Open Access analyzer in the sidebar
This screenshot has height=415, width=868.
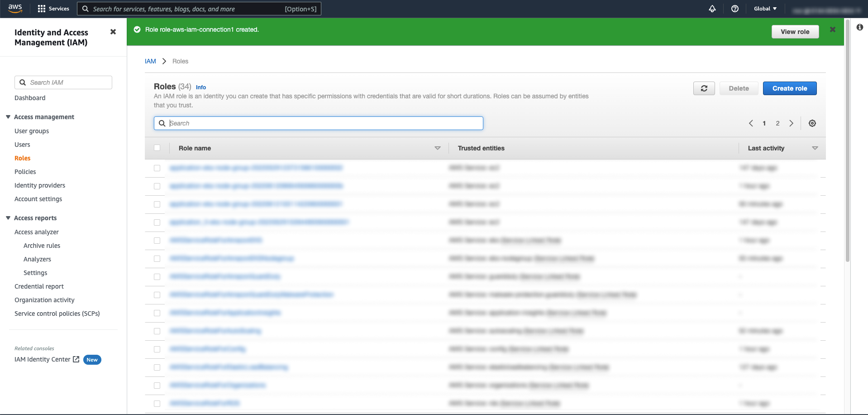(37, 232)
